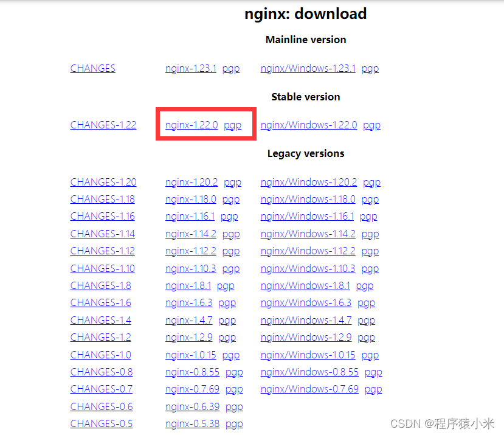
Task: Open CHANGES-1.12 link
Action: click(102, 251)
